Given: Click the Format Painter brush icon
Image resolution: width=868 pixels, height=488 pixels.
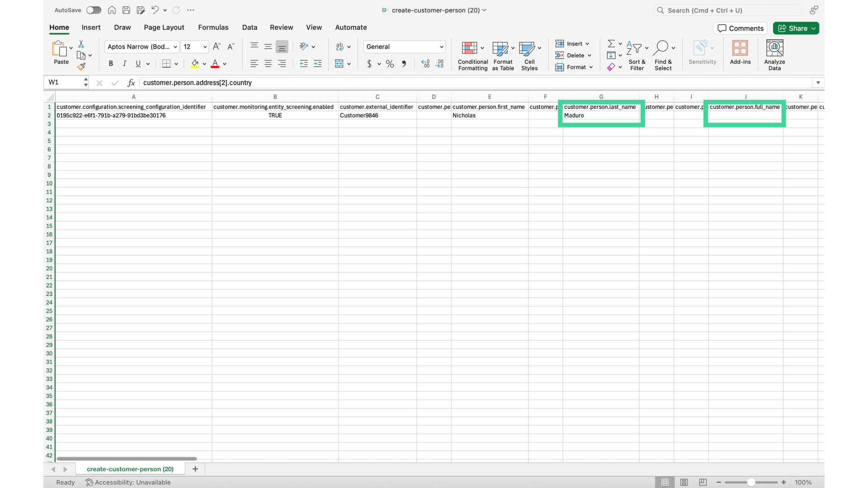Looking at the screenshot, I should tap(81, 67).
